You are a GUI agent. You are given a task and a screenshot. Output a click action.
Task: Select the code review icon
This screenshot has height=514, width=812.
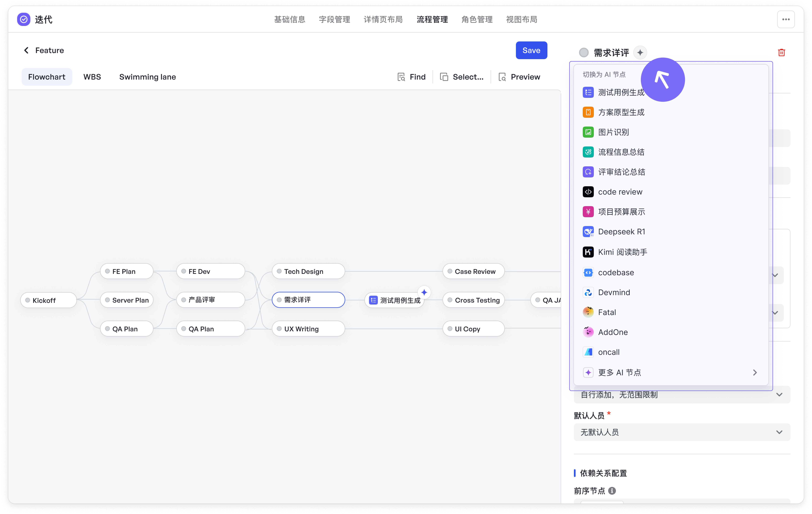(588, 192)
